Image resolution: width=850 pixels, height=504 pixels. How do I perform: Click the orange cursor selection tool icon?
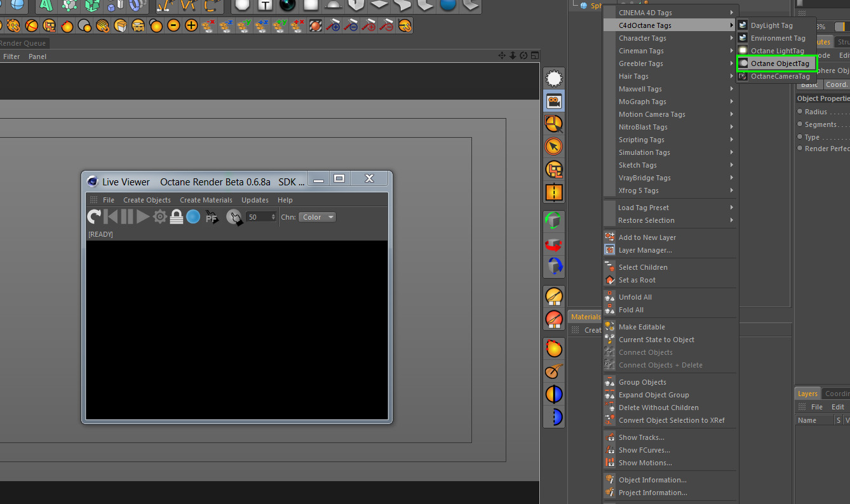[x=554, y=147]
